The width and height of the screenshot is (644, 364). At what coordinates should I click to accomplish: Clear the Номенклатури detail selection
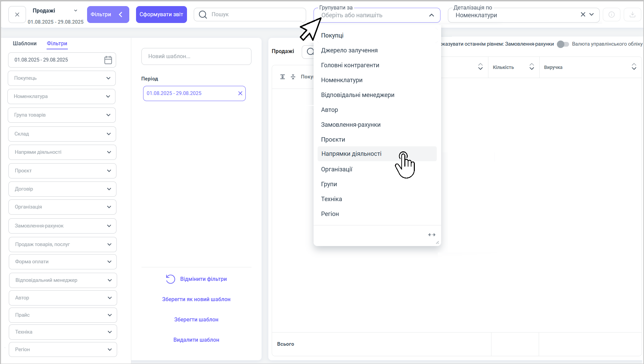583,15
